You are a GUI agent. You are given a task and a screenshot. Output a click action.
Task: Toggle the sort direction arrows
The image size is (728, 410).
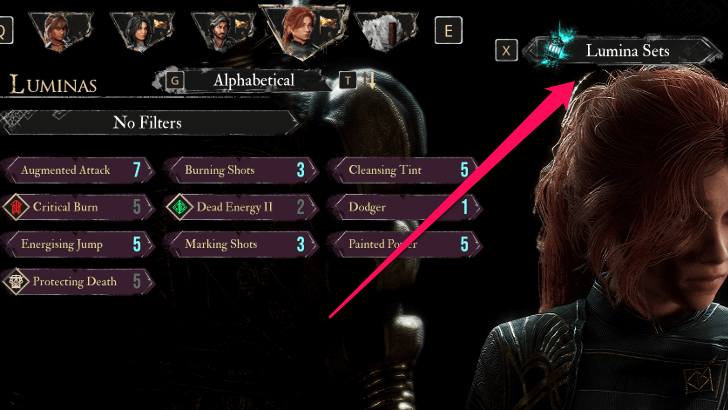pyautogui.click(x=369, y=80)
